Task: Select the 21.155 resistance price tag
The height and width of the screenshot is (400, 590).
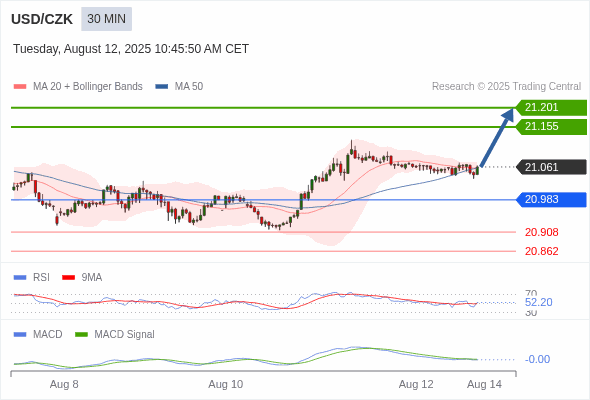Action: pos(551,127)
